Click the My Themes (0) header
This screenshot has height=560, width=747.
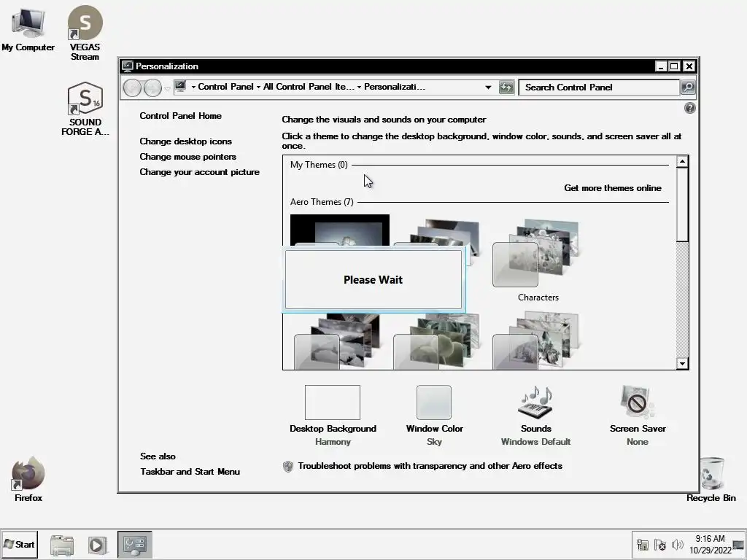319,165
